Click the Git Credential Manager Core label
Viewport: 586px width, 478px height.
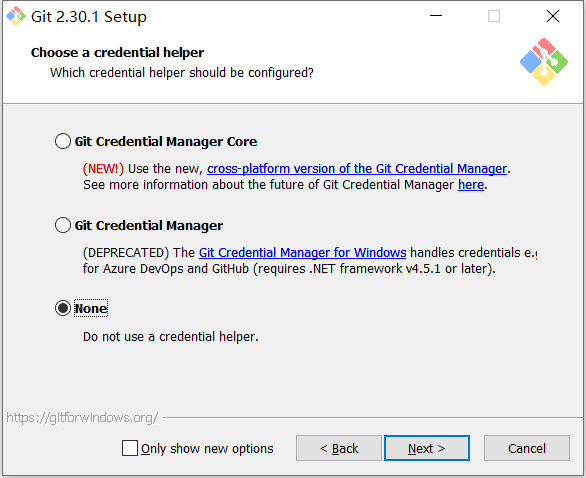tap(166, 142)
